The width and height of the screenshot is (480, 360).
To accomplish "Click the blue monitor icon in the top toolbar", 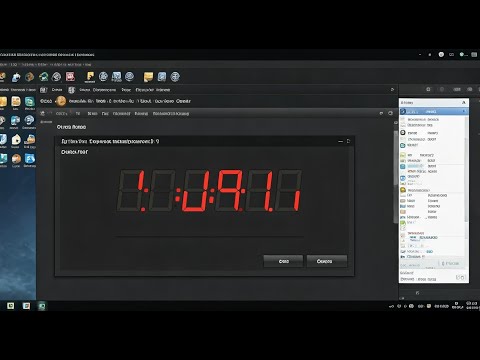I will click(116, 77).
